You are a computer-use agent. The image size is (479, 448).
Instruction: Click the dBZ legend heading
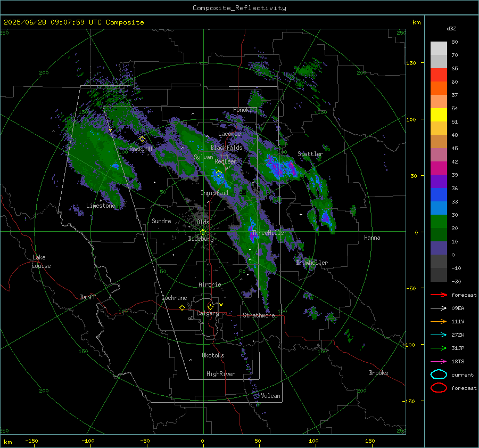click(451, 29)
